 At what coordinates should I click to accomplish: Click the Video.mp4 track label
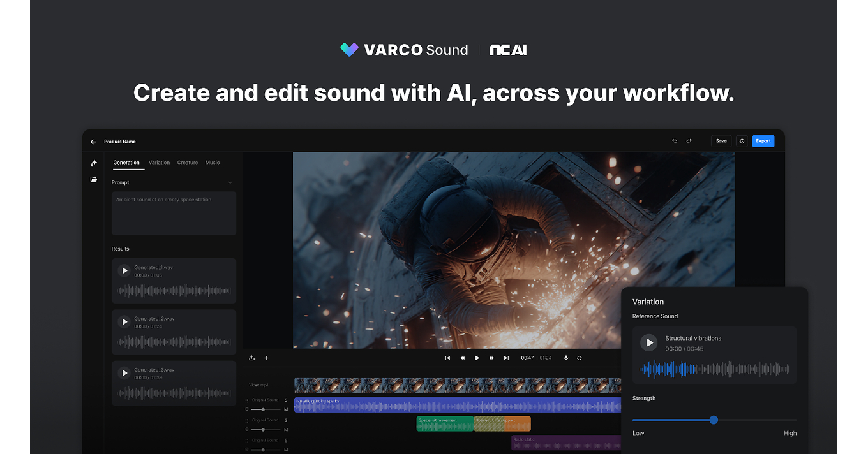(258, 385)
